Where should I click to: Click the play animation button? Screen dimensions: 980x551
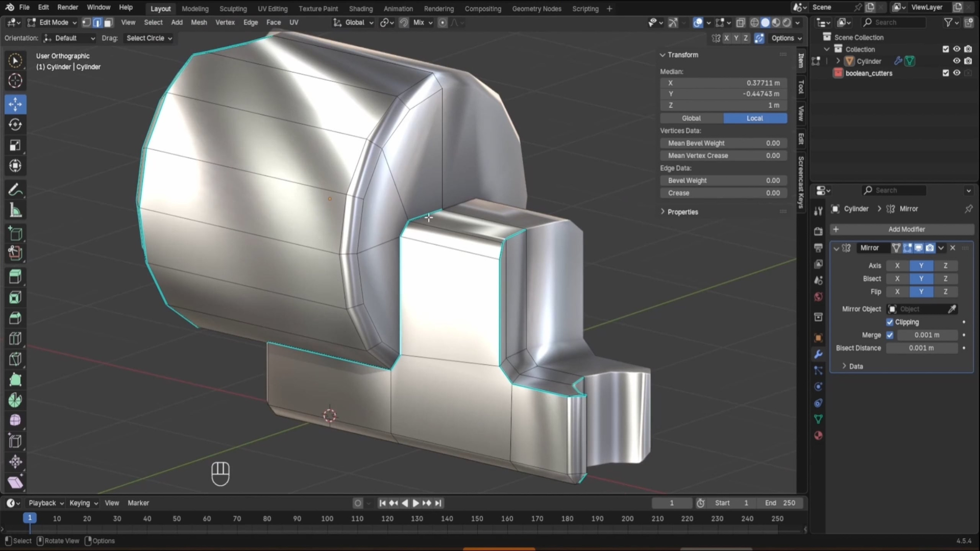tap(415, 503)
